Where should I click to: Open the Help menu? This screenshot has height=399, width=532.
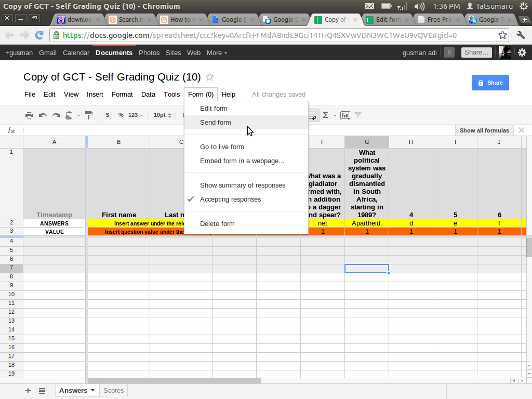point(229,95)
